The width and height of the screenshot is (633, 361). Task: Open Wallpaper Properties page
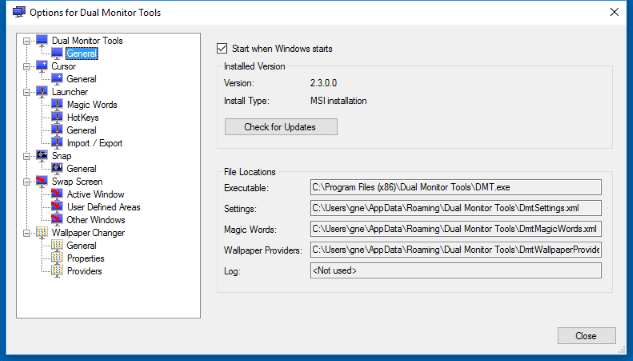(86, 258)
